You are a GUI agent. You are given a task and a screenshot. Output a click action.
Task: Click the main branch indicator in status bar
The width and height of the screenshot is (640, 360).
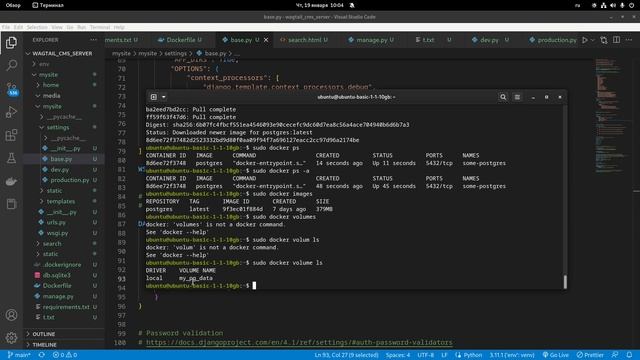tap(19, 355)
